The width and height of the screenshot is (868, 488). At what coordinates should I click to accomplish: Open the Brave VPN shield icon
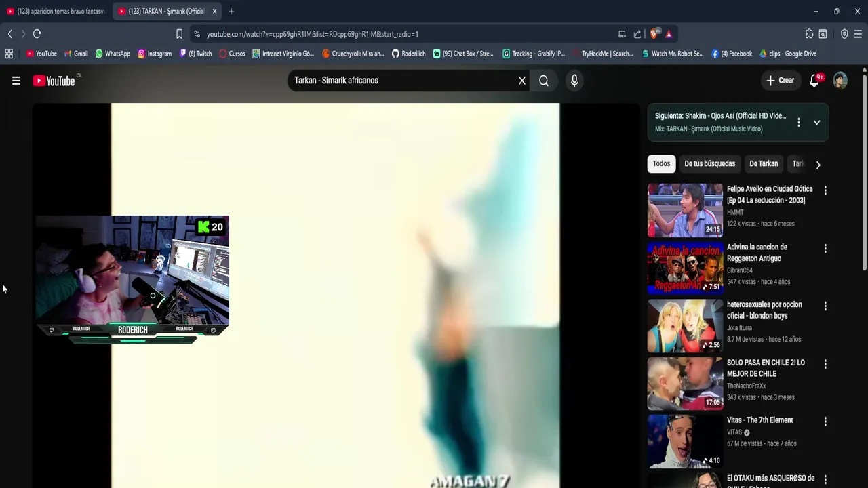[844, 34]
